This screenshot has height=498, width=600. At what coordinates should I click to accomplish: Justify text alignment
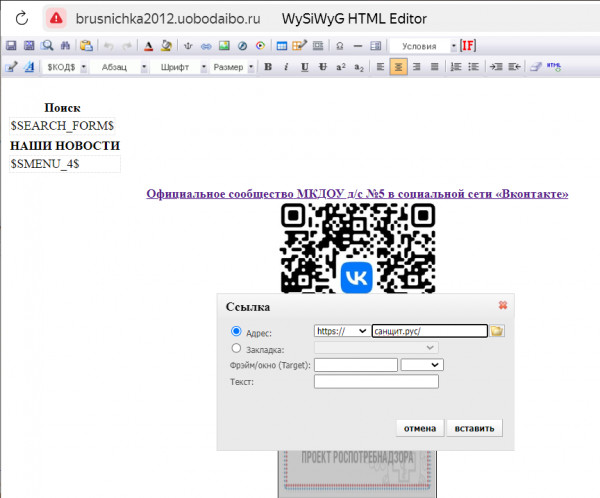click(x=435, y=67)
